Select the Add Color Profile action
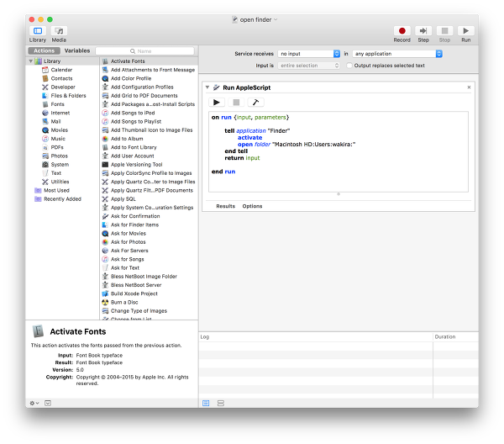504x444 pixels. (150, 78)
